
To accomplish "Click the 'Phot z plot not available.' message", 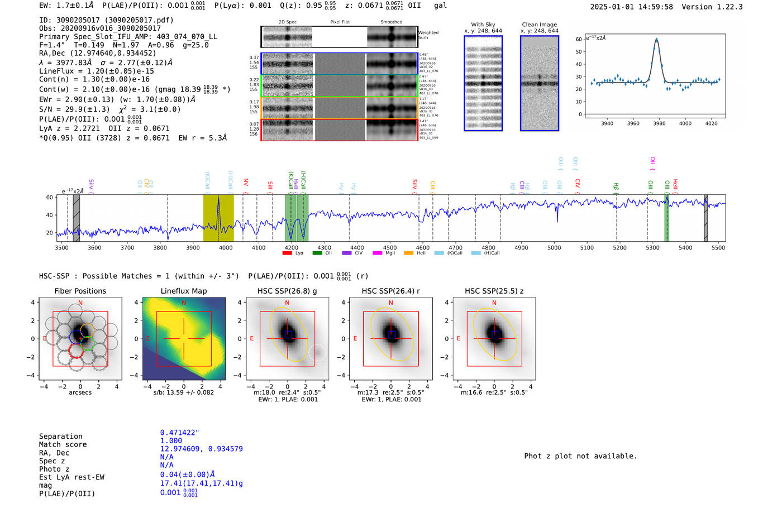I will click(x=580, y=456).
